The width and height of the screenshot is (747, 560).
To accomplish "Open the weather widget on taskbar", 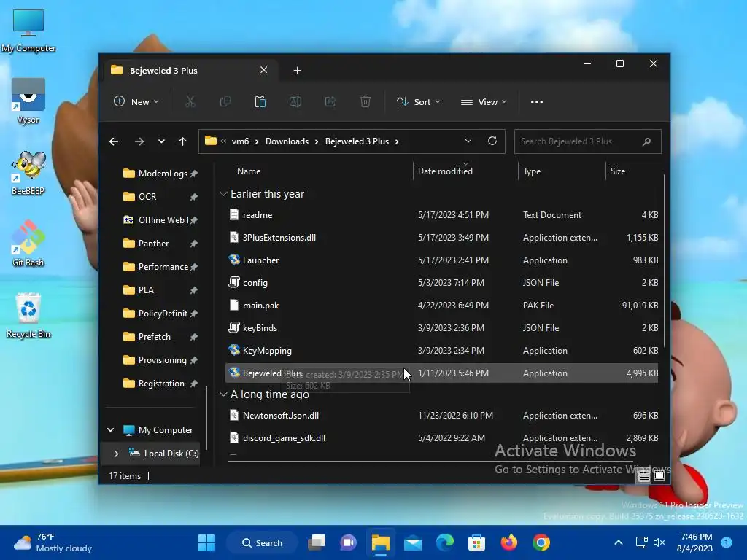I will pyautogui.click(x=53, y=542).
